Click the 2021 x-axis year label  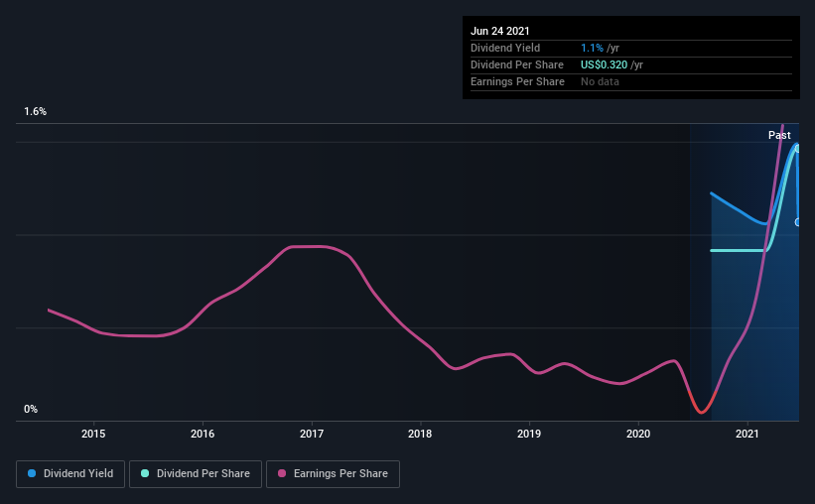point(747,434)
